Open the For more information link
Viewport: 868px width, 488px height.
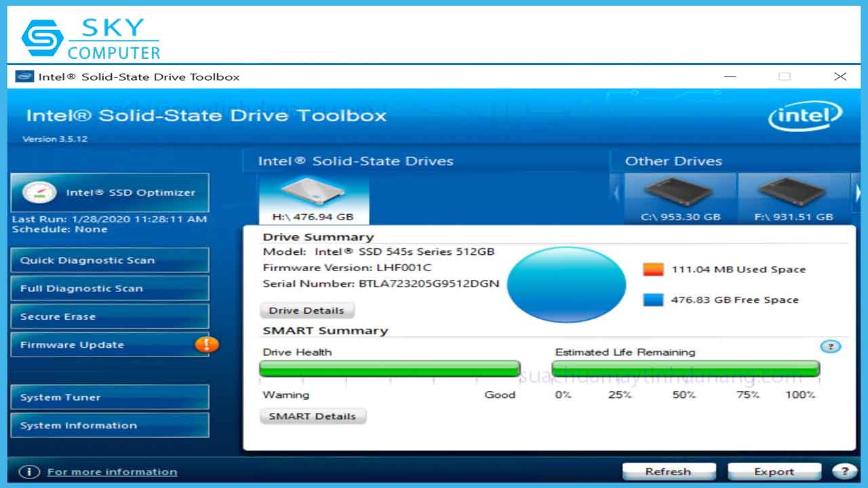(112, 472)
